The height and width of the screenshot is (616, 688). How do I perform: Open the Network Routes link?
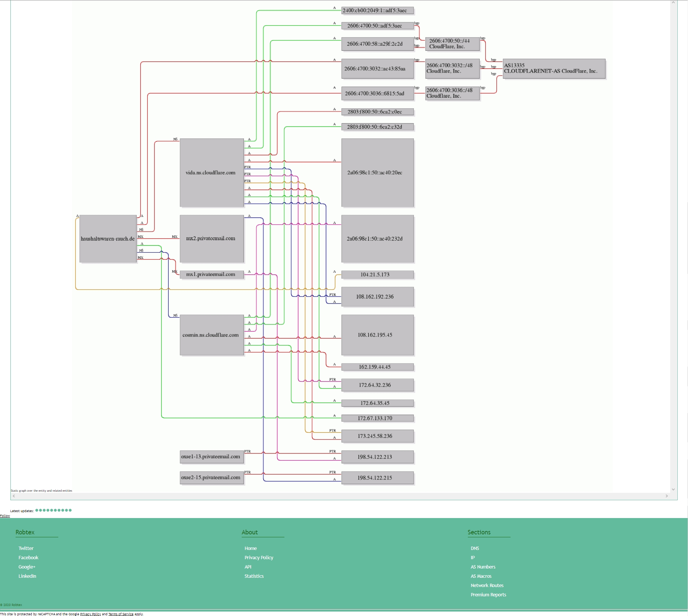coord(487,585)
